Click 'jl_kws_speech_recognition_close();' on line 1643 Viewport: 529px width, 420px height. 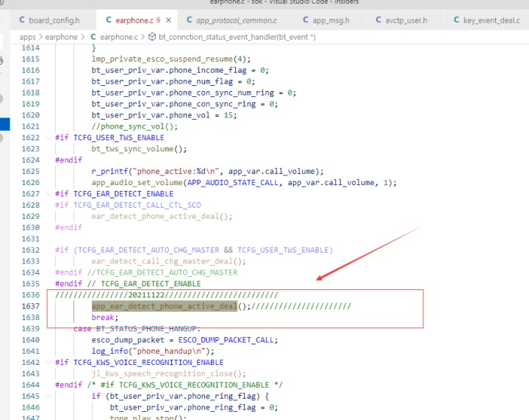point(169,374)
